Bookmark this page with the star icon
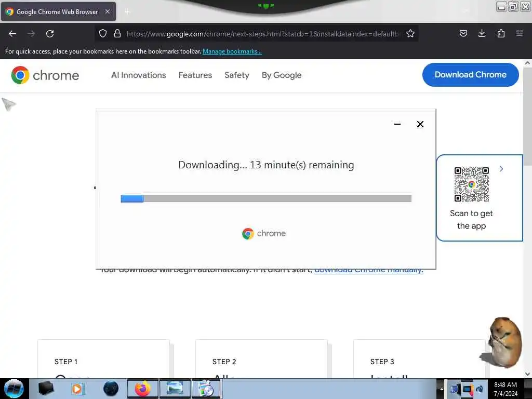The image size is (532, 399). click(410, 33)
